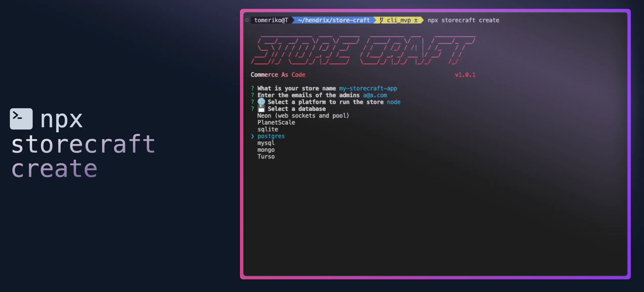644x292 pixels.
Task: Click the git branch icon before cli_mvp
Action: click(381, 20)
